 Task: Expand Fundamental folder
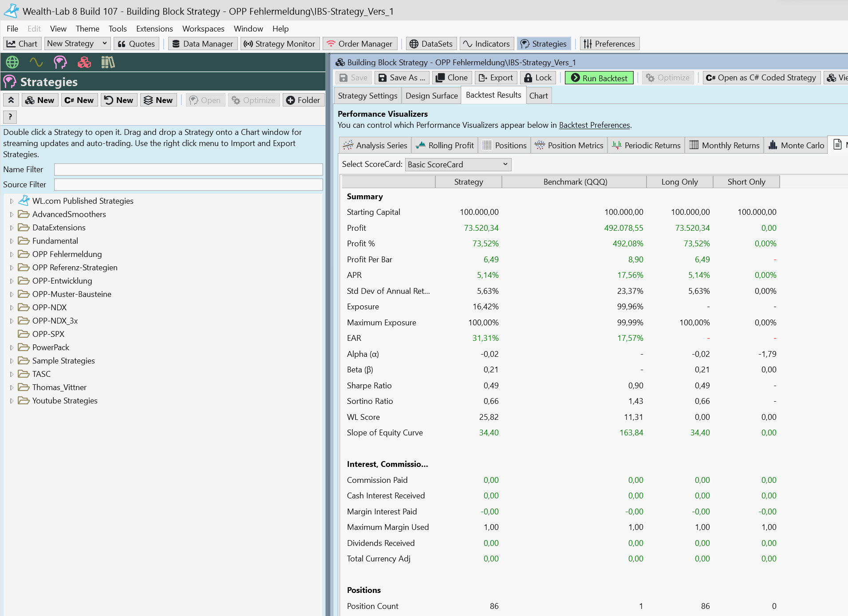(12, 241)
